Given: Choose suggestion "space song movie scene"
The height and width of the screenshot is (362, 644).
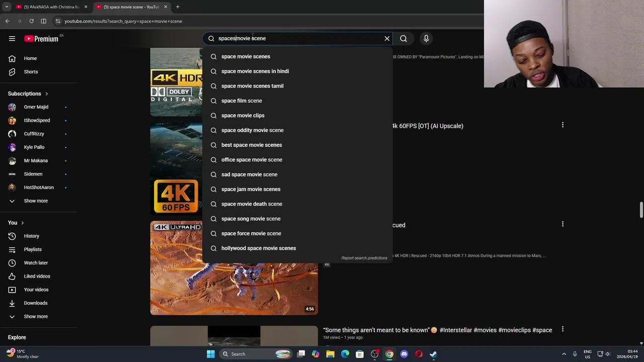Looking at the screenshot, I should pos(297,219).
